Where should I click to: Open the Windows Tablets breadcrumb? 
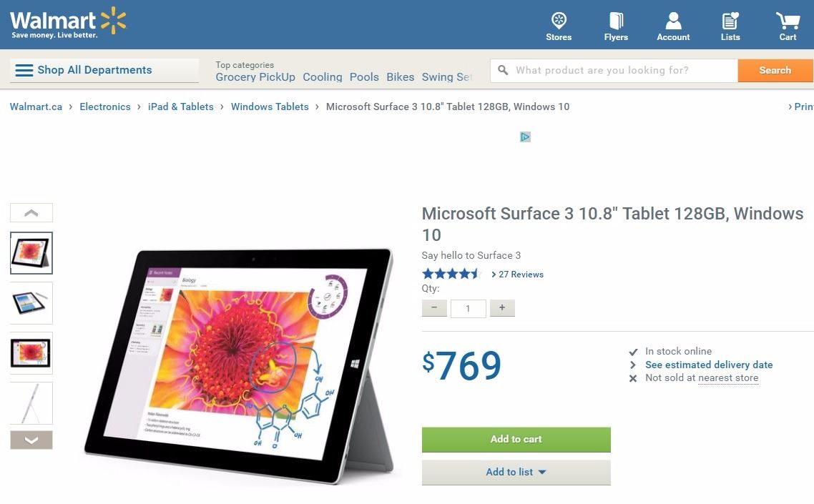click(270, 107)
